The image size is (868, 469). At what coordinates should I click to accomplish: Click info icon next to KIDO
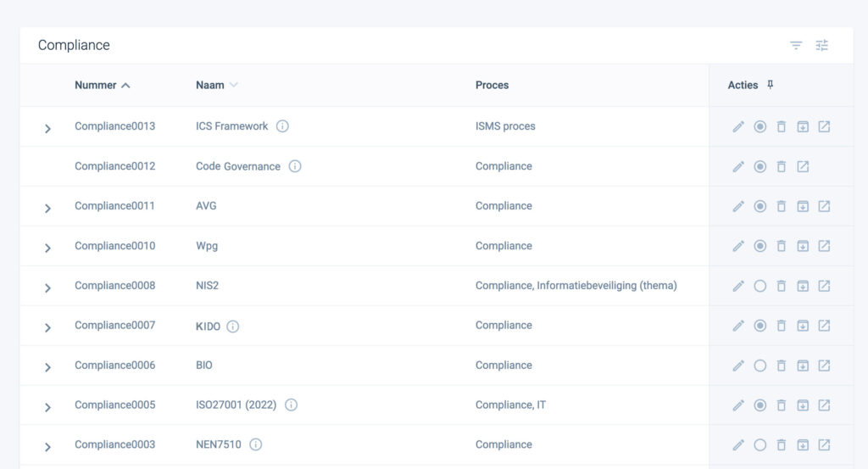coord(233,326)
